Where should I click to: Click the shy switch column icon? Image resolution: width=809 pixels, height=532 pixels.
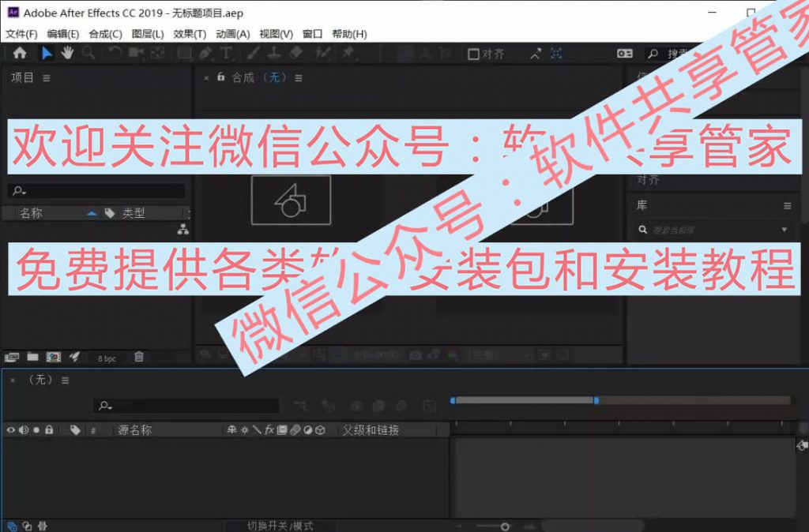pyautogui.click(x=231, y=430)
